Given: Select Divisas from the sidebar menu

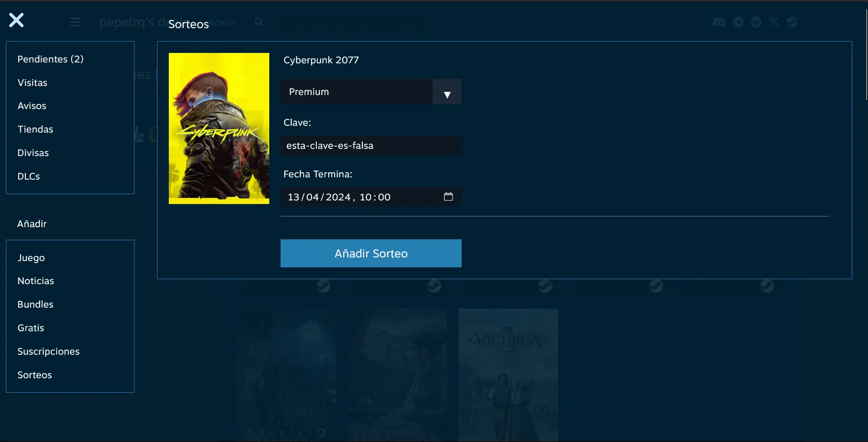Looking at the screenshot, I should (x=33, y=153).
